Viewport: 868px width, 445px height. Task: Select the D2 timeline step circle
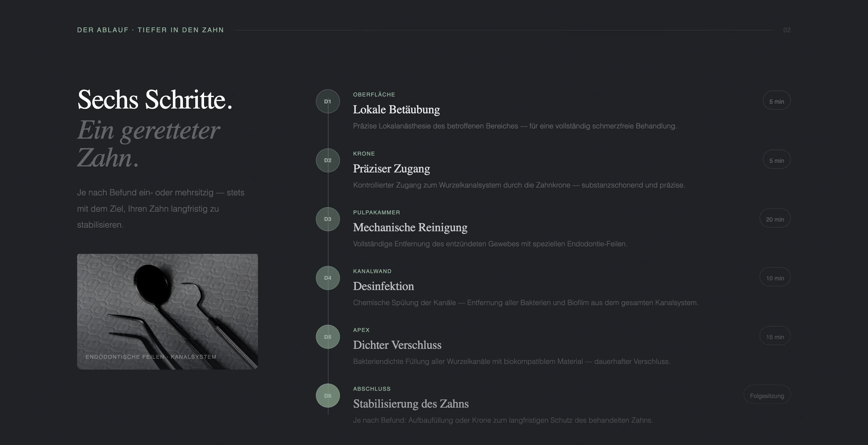(x=328, y=160)
